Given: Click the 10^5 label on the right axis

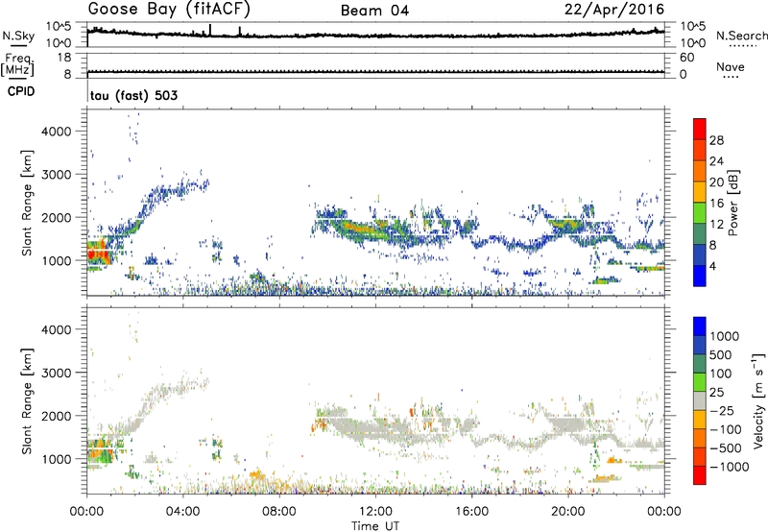Looking at the screenshot, I should pyautogui.click(x=692, y=26).
